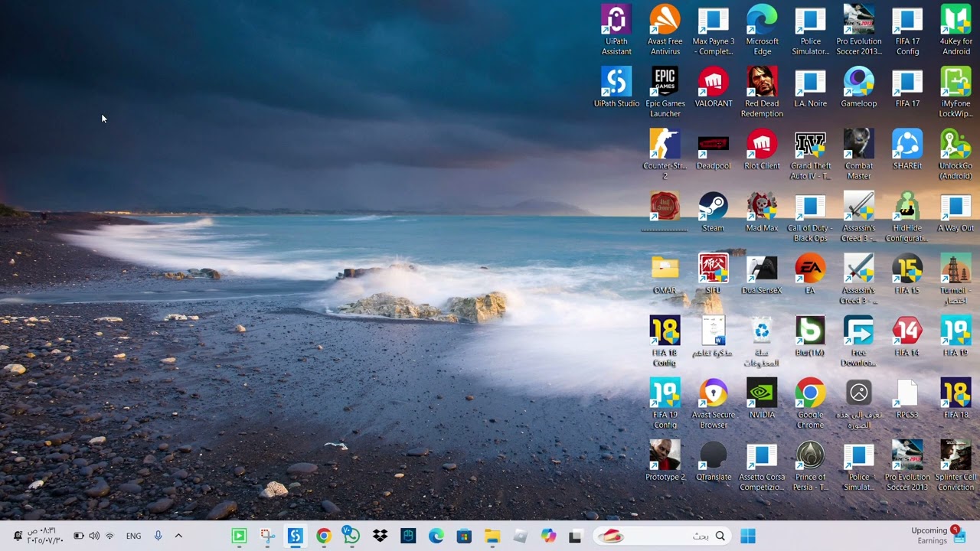This screenshot has height=551, width=980.
Task: Select the L.A. Noire shortcut
Action: pyautogui.click(x=810, y=87)
